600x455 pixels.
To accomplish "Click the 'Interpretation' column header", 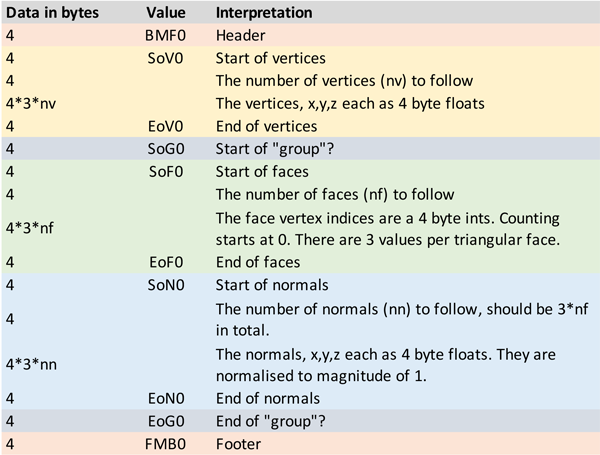I will (264, 13).
